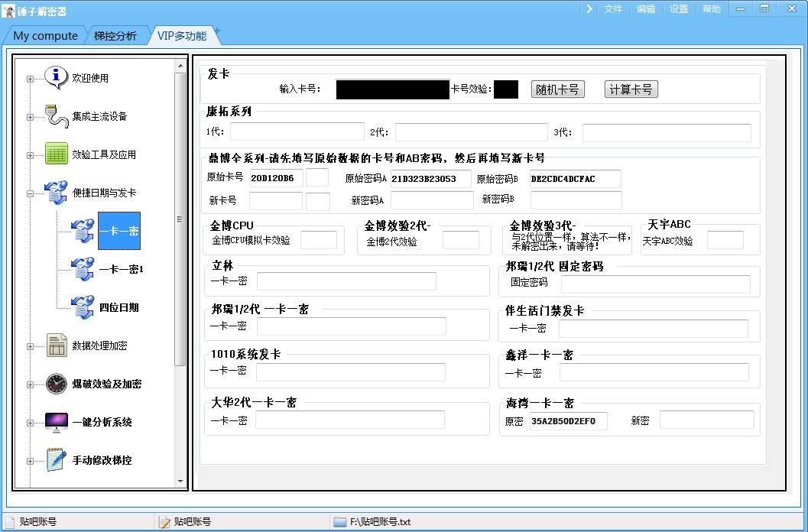Click the 一键分析系统 monitor icon
Image resolution: width=808 pixels, height=532 pixels.
point(56,422)
